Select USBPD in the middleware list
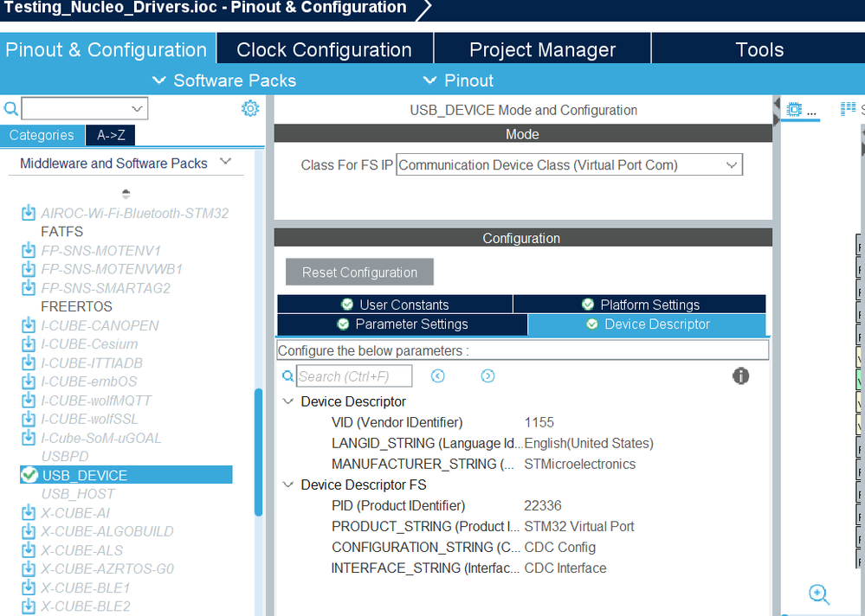865x616 pixels. click(65, 456)
